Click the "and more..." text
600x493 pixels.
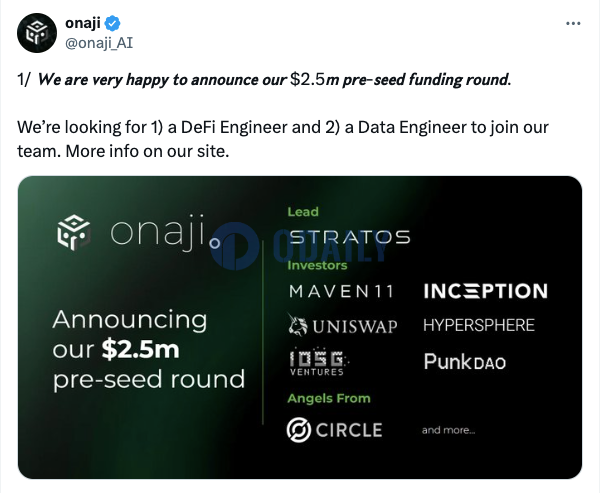tap(448, 430)
